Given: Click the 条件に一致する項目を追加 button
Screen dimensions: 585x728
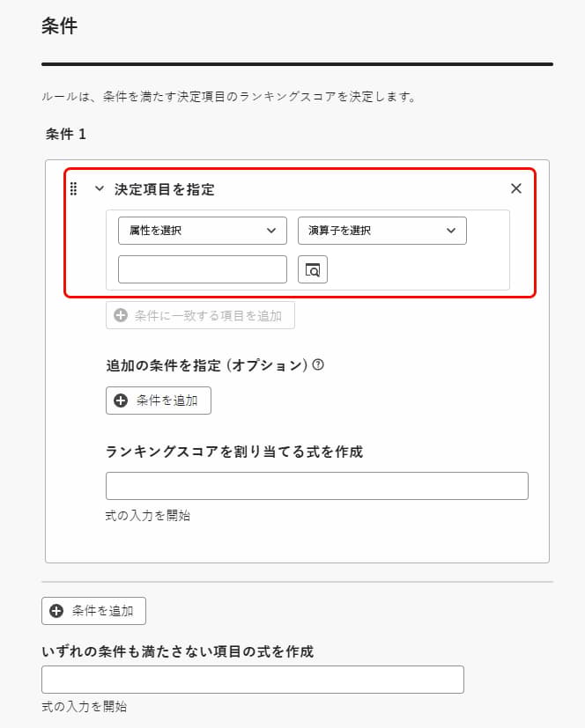Looking at the screenshot, I should click(x=200, y=315).
